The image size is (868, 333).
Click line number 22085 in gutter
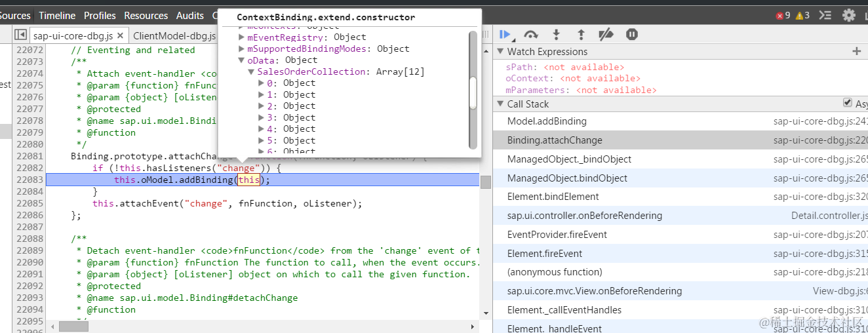pos(30,203)
